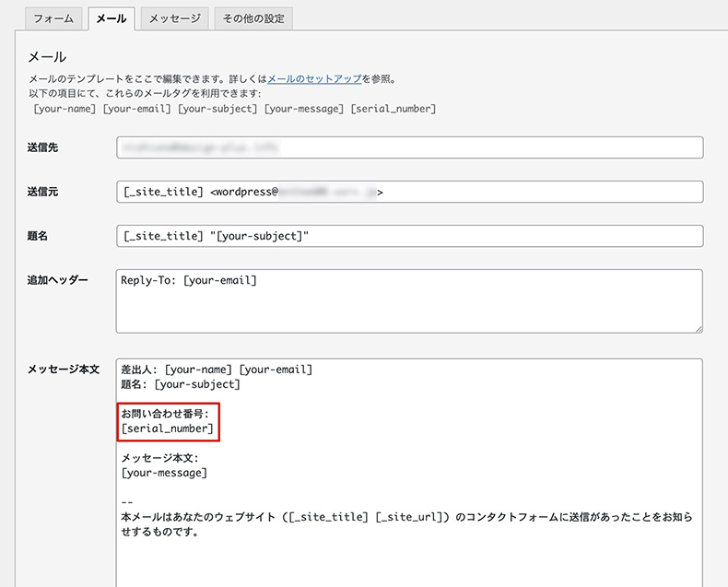
Task: Click the 題名 field label
Action: (x=38, y=236)
